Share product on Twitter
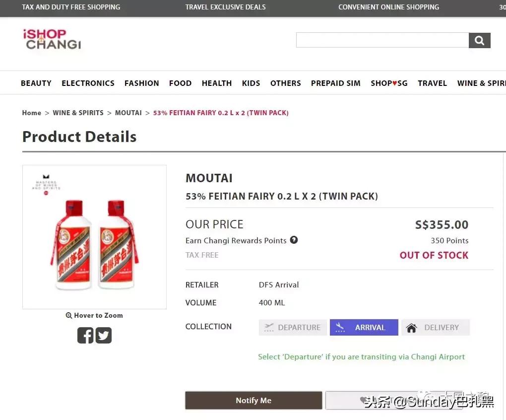 click(x=103, y=336)
